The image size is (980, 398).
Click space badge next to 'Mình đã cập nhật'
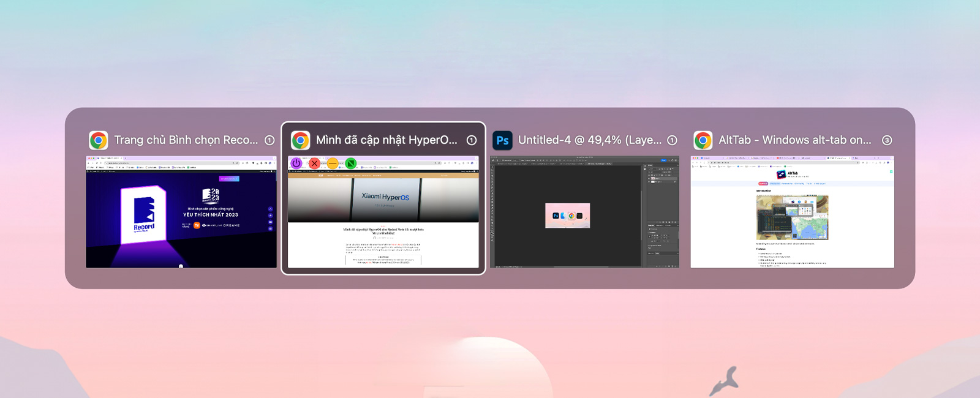472,140
